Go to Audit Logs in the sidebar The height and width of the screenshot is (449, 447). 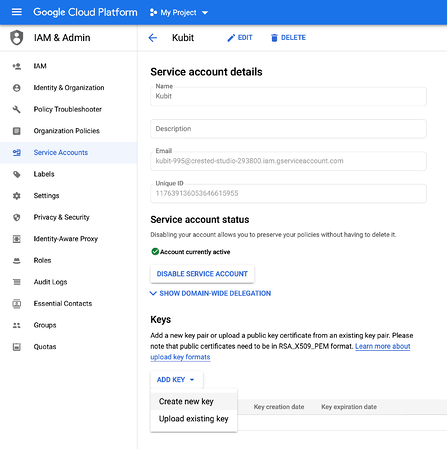pos(50,282)
